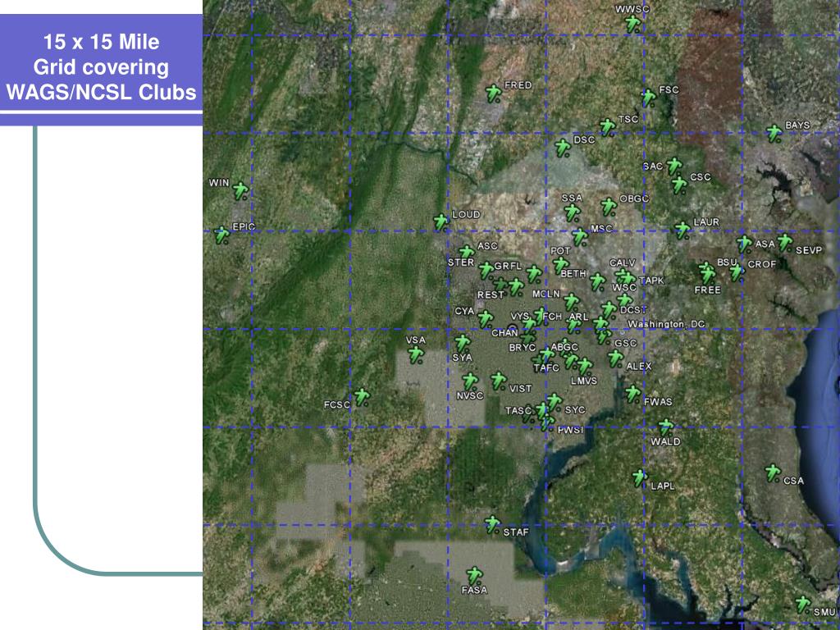Click the POT soccer marker
This screenshot has width=840, height=630.
560,265
